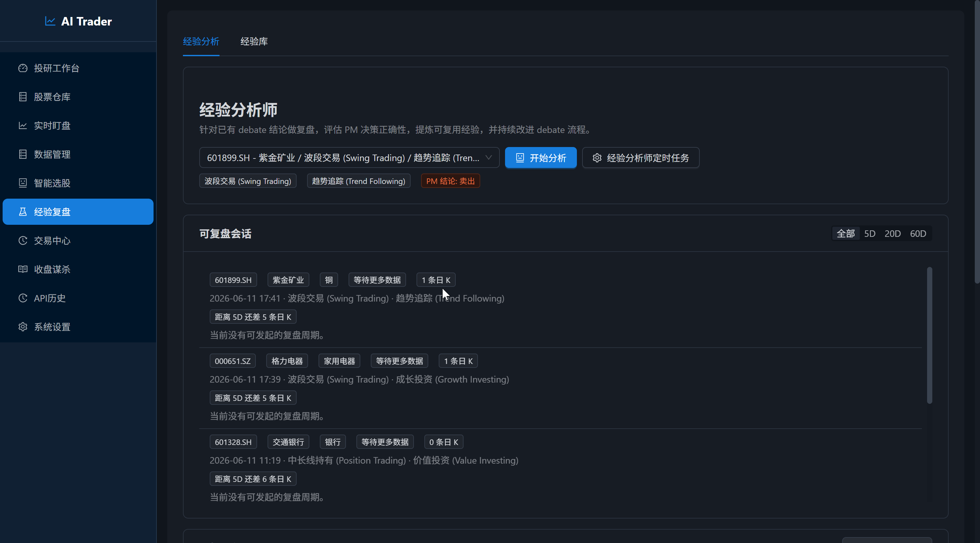This screenshot has width=980, height=543.
Task: Click the robot icon beside 智能选股
Action: point(23,183)
